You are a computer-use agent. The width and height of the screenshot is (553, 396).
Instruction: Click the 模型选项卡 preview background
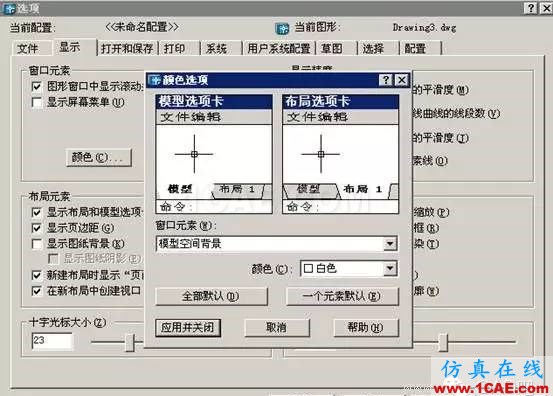tap(214, 154)
